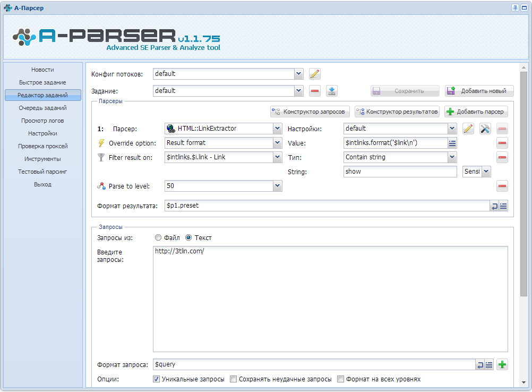Viewport: 532px width, 392px height.
Task: Click Выход to log out
Action: pyautogui.click(x=43, y=184)
